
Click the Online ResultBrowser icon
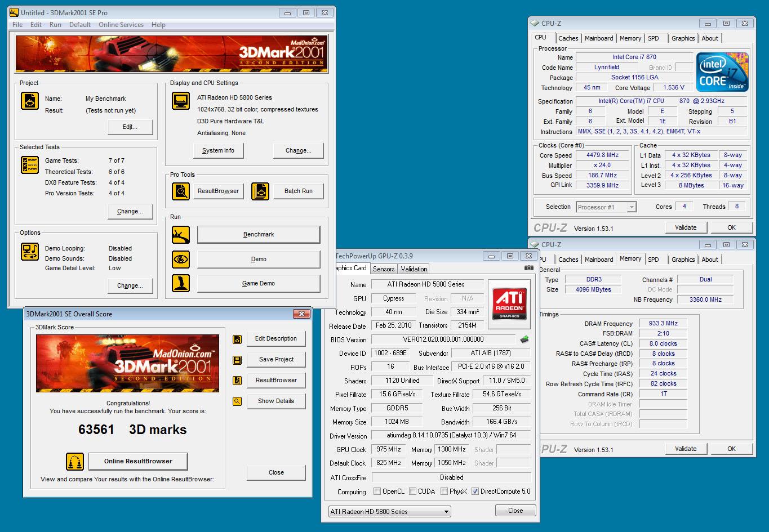(75, 462)
